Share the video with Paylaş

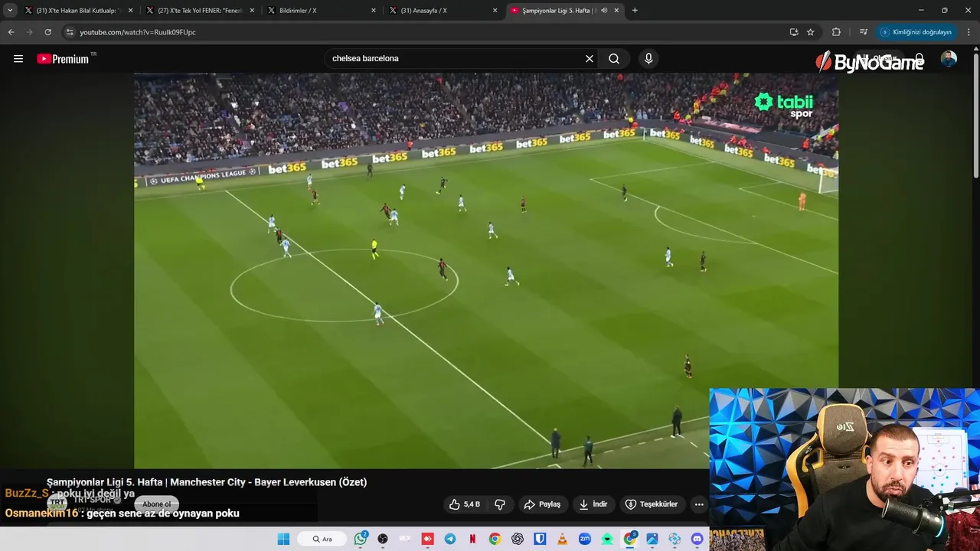(x=542, y=504)
